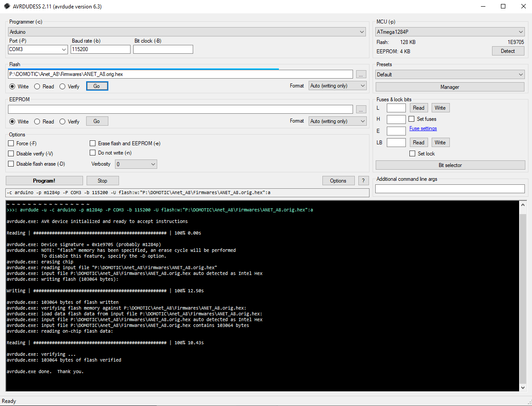Open help with the question mark button
Image resolution: width=532 pixels, height=406 pixels.
pyautogui.click(x=363, y=181)
